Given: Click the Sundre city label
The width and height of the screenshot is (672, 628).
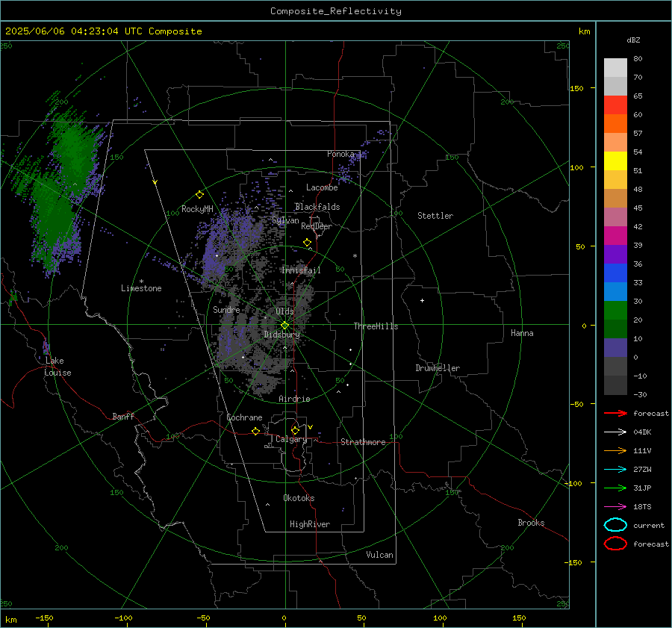Looking at the screenshot, I should coord(226,309).
